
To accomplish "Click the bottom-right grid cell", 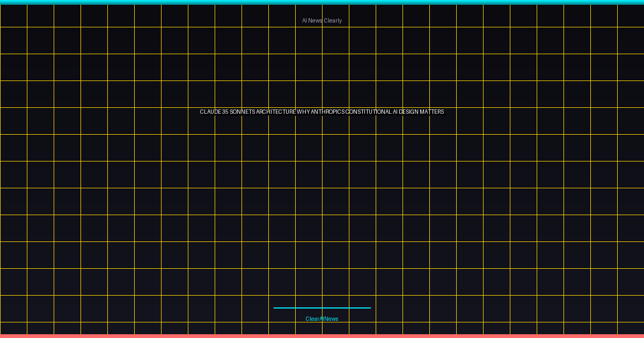I will (631, 327).
